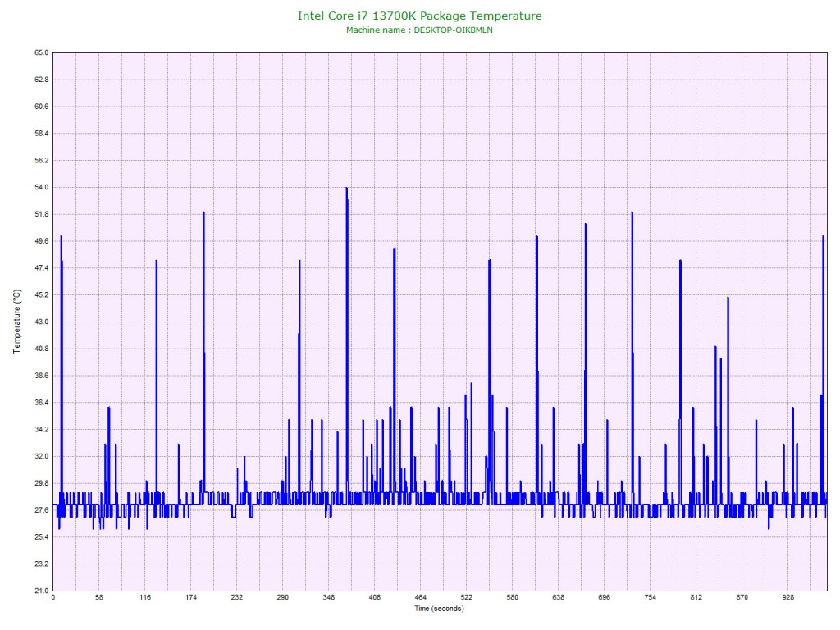Screen dimensions: 840x630
Task: Select the 522 mark on the time axis
Action: click(x=466, y=598)
